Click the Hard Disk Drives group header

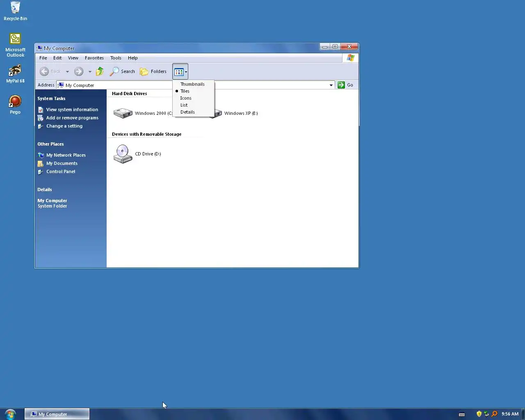(129, 94)
